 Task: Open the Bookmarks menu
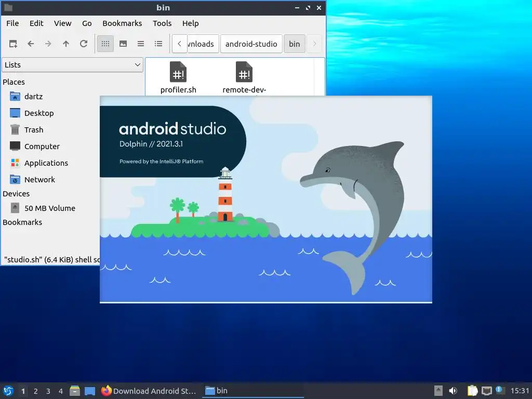[x=122, y=23]
